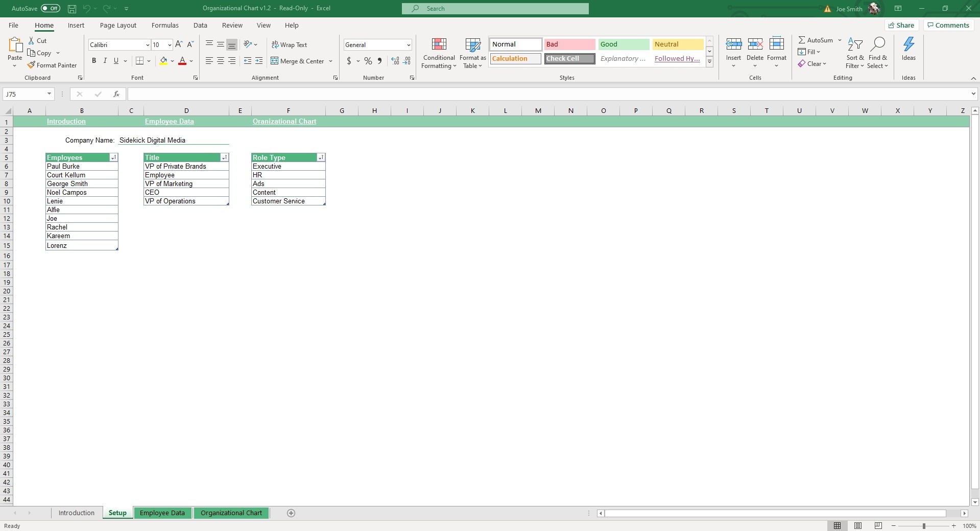Click the Decrease Indent icon
The height and width of the screenshot is (531, 980).
point(248,61)
